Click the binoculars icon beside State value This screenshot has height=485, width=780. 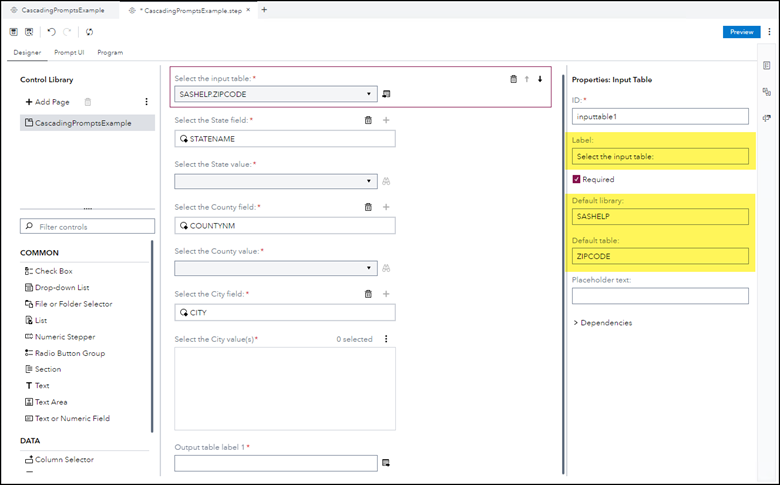(386, 182)
